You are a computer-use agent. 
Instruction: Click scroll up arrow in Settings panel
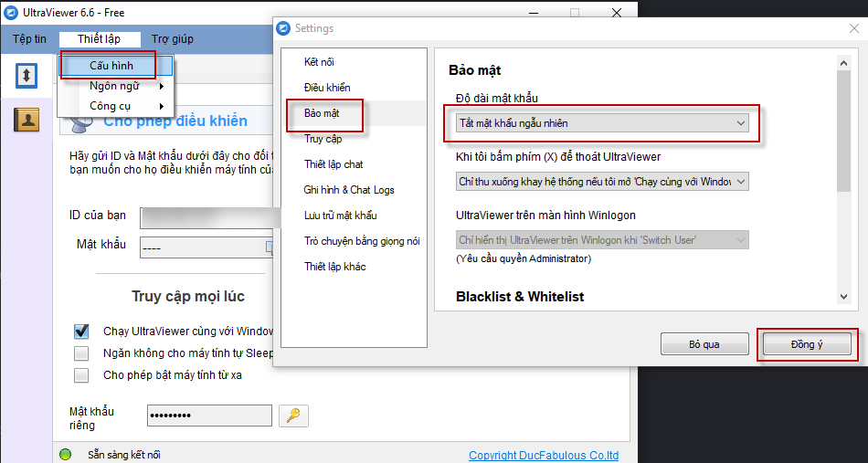pyautogui.click(x=843, y=63)
